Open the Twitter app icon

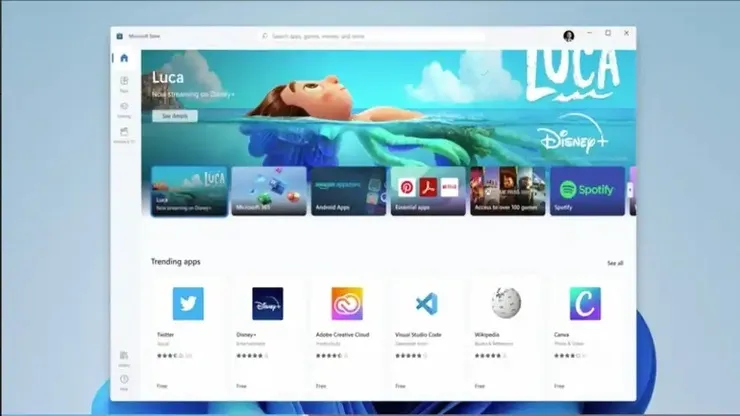point(188,304)
